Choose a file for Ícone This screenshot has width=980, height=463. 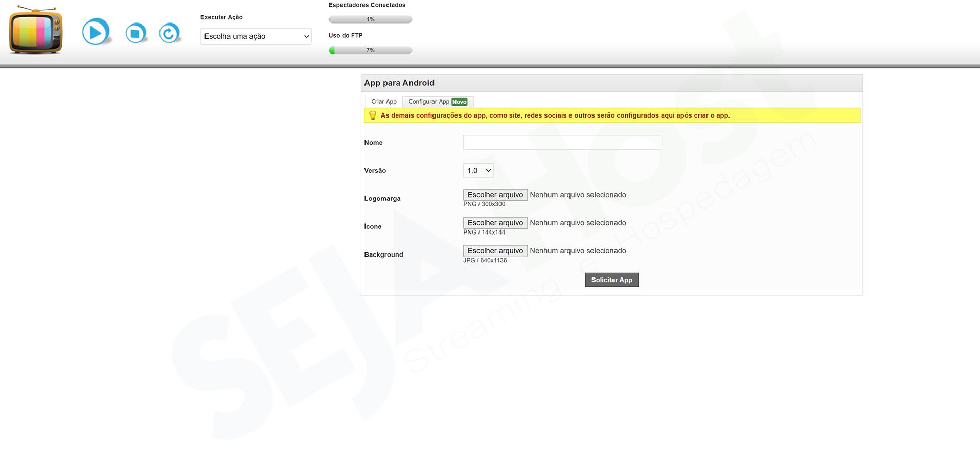(x=495, y=223)
